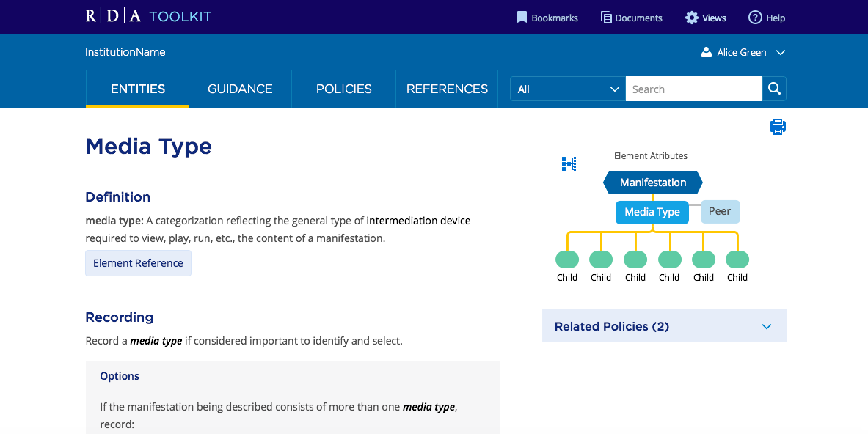The image size is (868, 434).
Task: Click the InstitutionName link
Action: pyautogui.click(x=125, y=52)
